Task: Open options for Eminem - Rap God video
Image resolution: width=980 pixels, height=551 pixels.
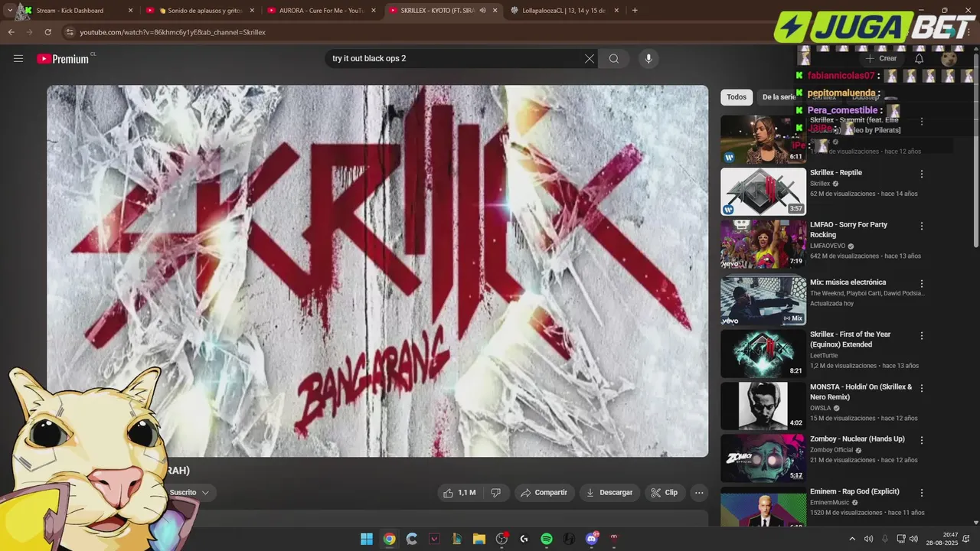Action: coord(922,494)
